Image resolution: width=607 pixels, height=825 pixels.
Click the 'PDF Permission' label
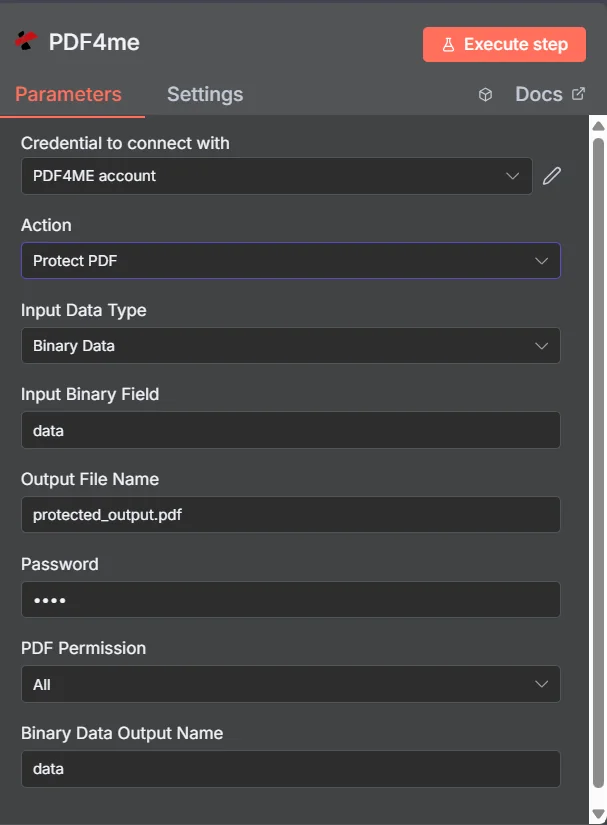(84, 648)
